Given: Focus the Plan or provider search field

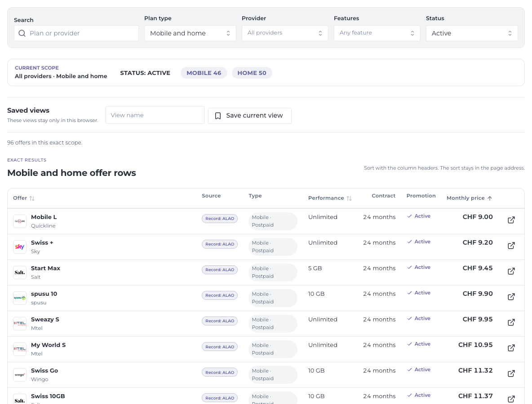Looking at the screenshot, I should [x=76, y=33].
